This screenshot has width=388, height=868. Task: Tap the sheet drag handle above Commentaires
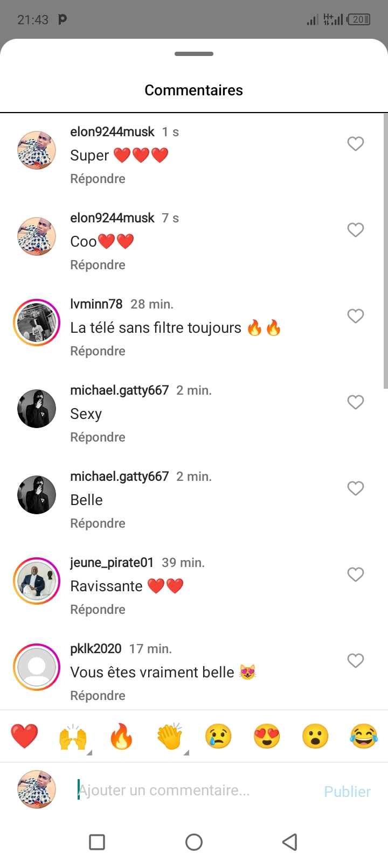(194, 54)
